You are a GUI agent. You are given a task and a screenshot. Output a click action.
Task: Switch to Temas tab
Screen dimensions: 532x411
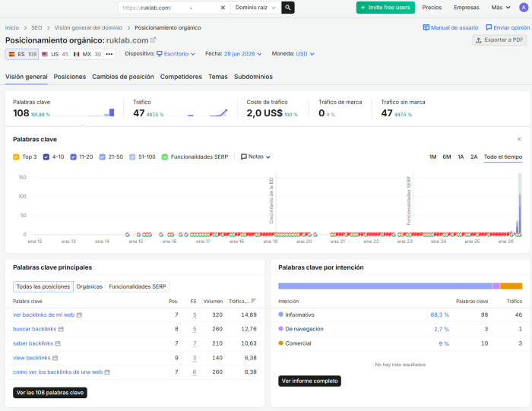[x=218, y=77]
